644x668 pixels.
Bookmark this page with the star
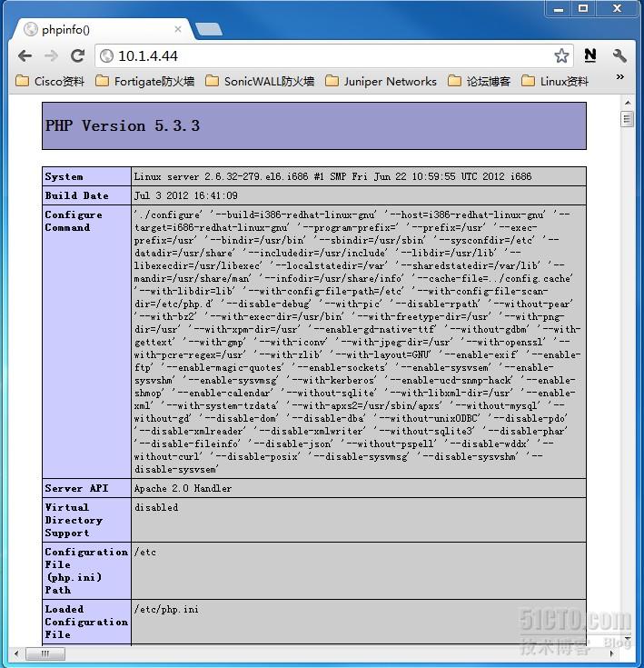561,55
